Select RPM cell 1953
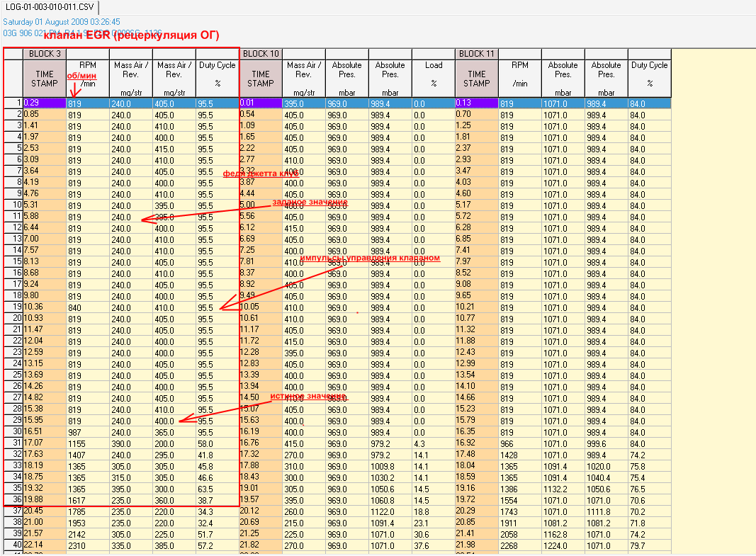The width and height of the screenshot is (756, 556). 88,523
